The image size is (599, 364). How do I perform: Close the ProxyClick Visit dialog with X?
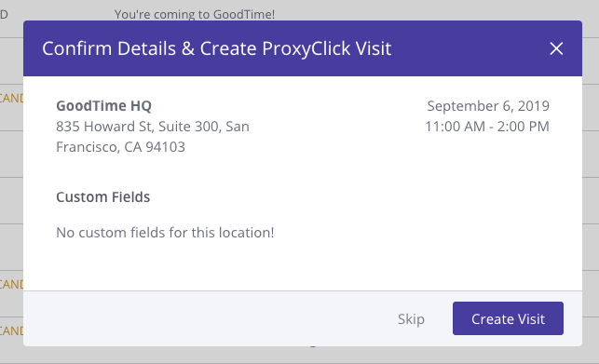click(x=556, y=48)
